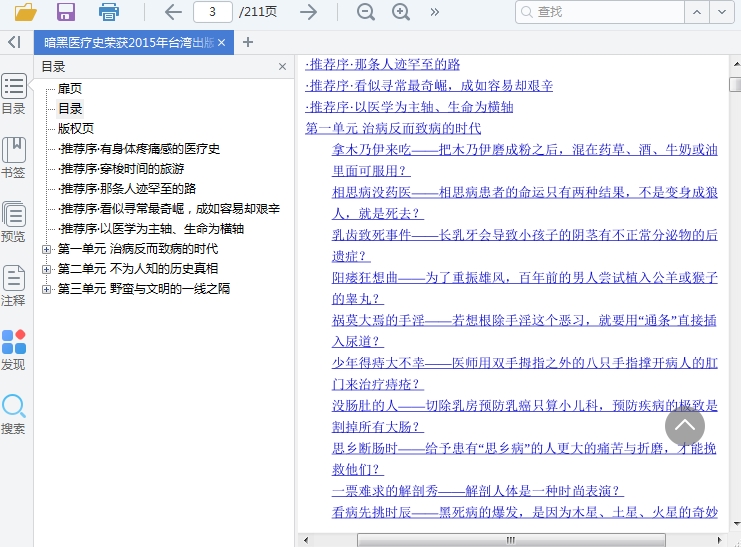This screenshot has height=547, width=741.
Task: Click the page number input field
Action: 212,12
